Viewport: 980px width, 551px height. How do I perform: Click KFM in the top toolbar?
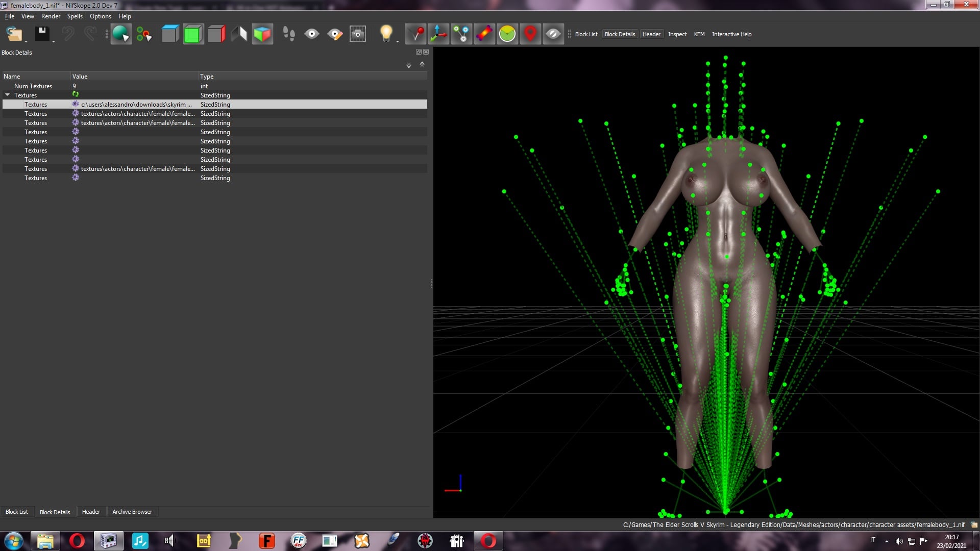[x=699, y=34]
